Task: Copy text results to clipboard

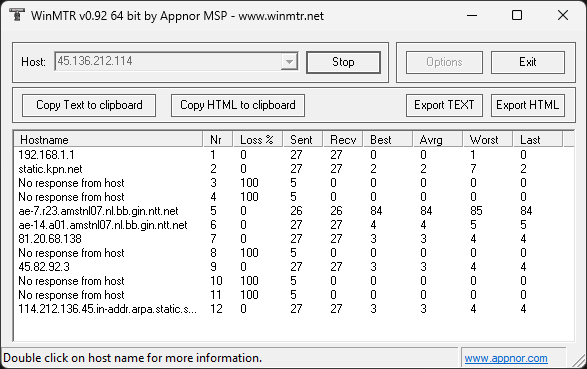Action: (x=89, y=105)
